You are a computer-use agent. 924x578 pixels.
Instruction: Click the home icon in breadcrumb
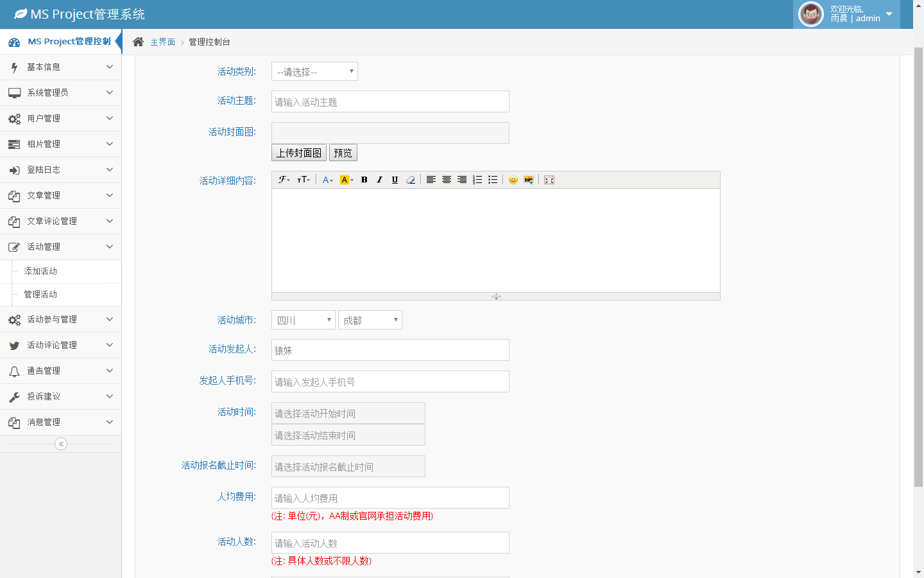tap(138, 42)
